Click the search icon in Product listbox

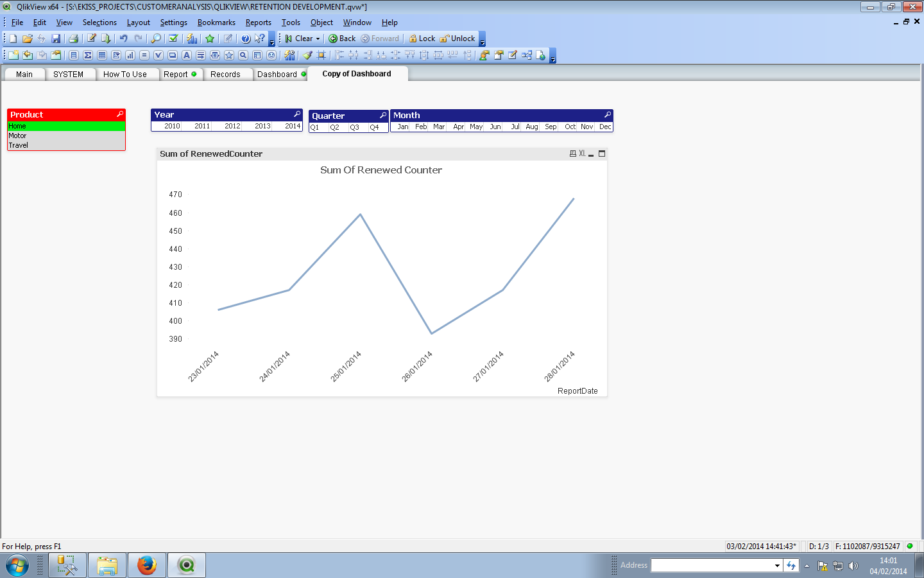point(119,114)
